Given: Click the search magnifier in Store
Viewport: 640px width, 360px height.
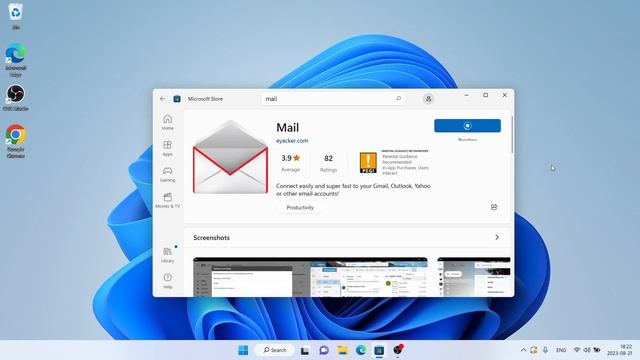Looking at the screenshot, I should pos(398,98).
